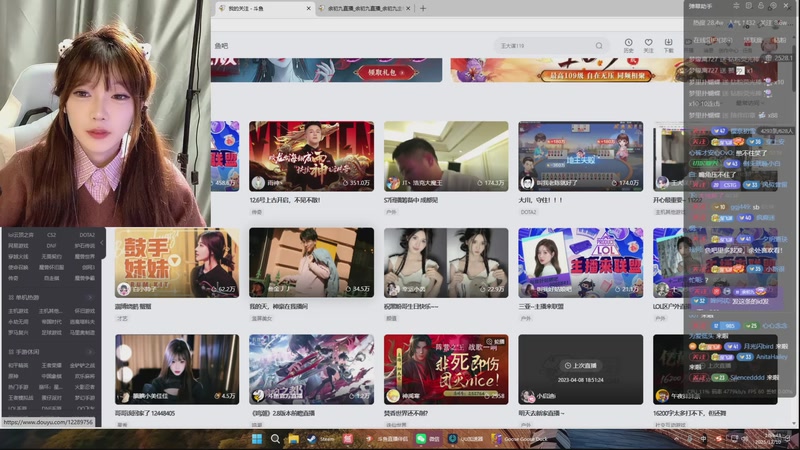Viewport: 800px width, 450px height.
Task: Open the 鸣潮 2.8版本前瞻直播 thumbnail
Action: (311, 369)
